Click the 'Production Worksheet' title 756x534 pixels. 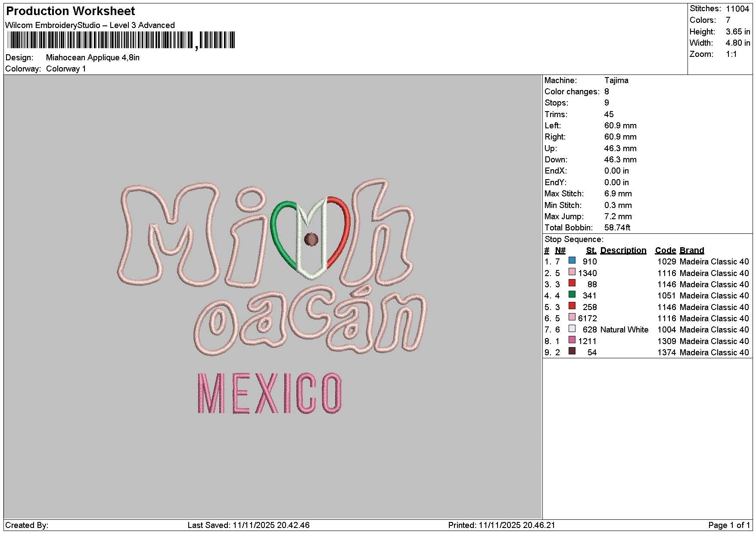[x=71, y=11]
